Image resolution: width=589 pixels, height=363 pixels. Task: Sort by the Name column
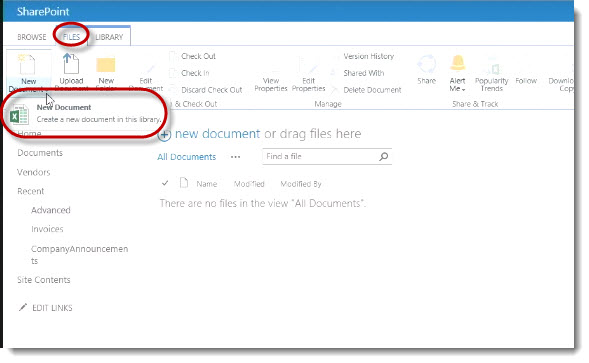[207, 184]
